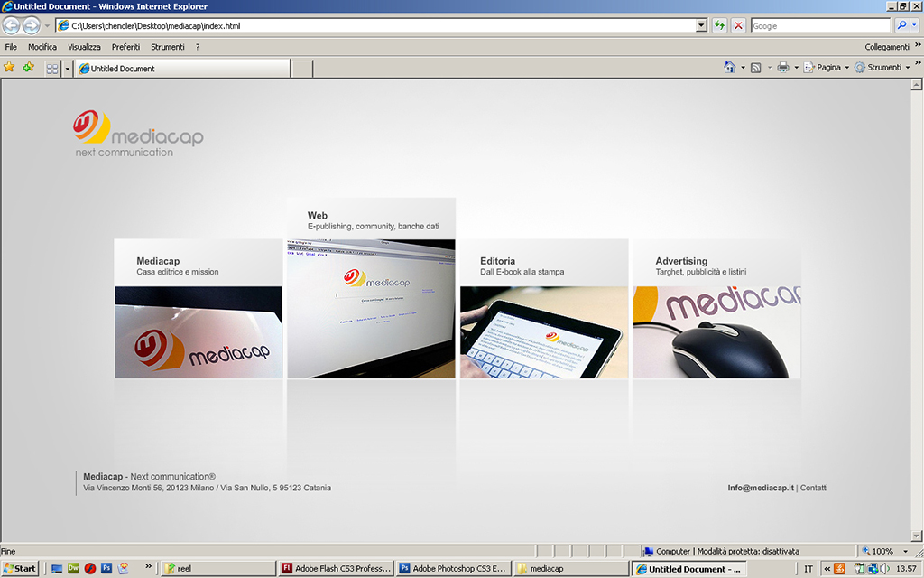Open Favorites Center star icon

tap(9, 67)
